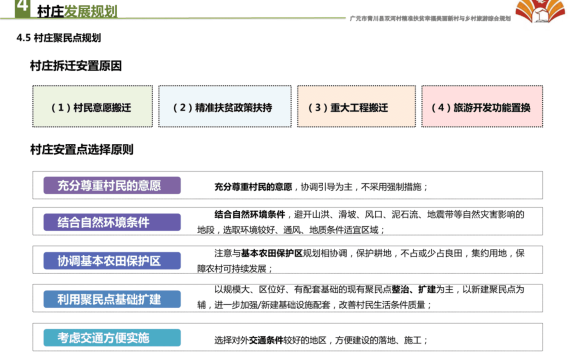
Task: Click the (1) 村民意愿搬迁 green box
Action: (x=92, y=106)
